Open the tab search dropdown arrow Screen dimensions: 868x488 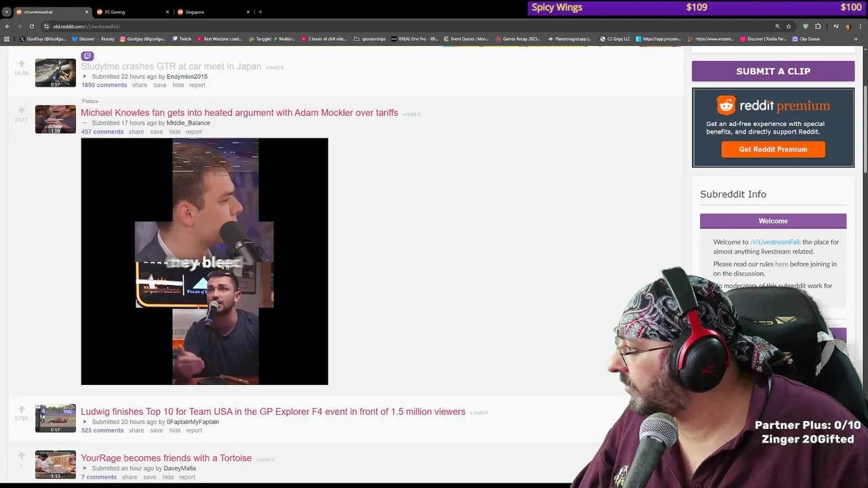7,12
